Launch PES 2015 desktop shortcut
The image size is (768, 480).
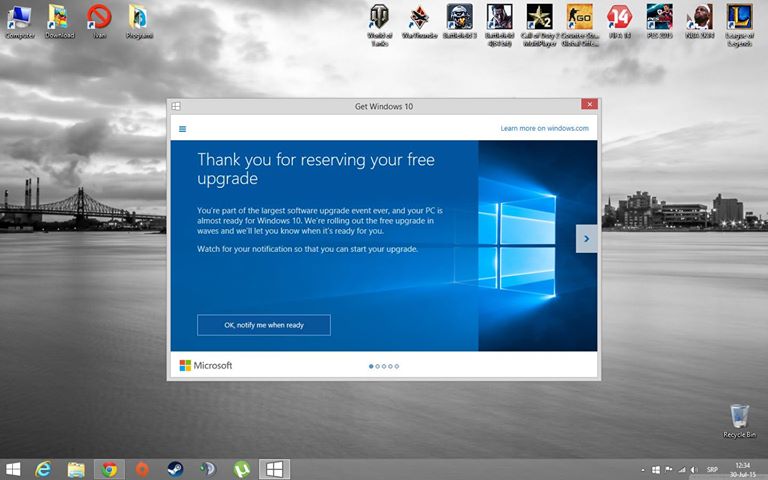660,21
